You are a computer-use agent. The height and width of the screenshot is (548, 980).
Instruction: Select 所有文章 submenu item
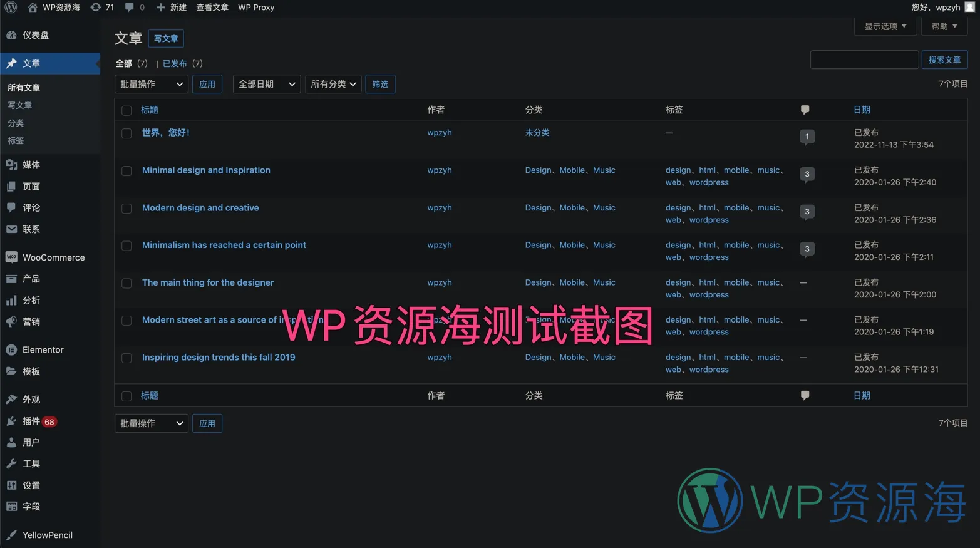pyautogui.click(x=24, y=88)
